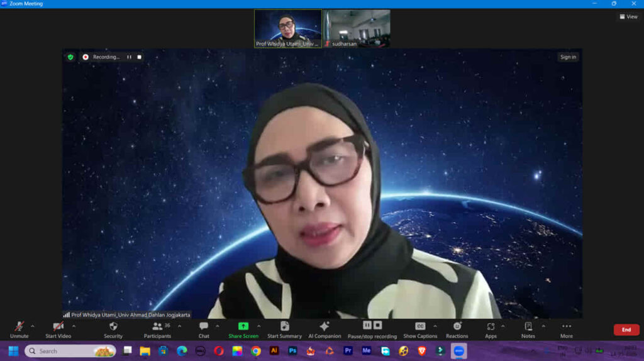
Task: Open the Windows Start menu
Action: coord(13,351)
